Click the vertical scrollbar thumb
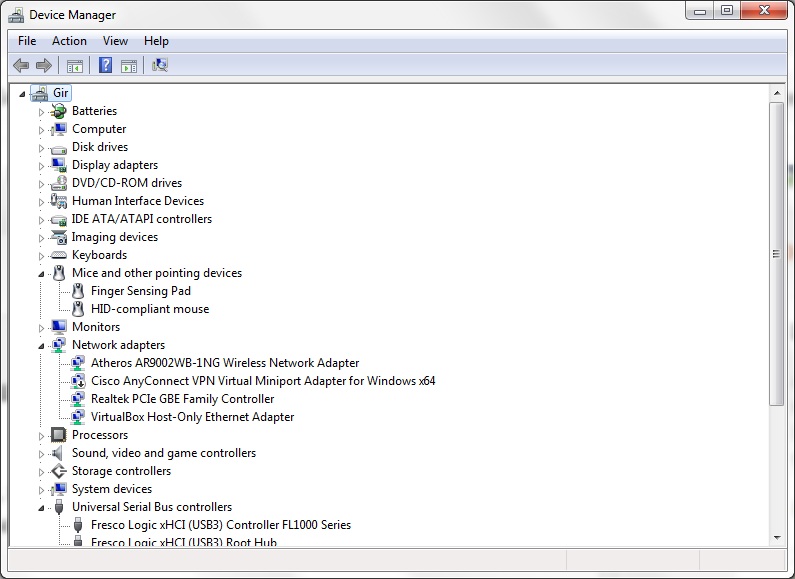 (777, 254)
